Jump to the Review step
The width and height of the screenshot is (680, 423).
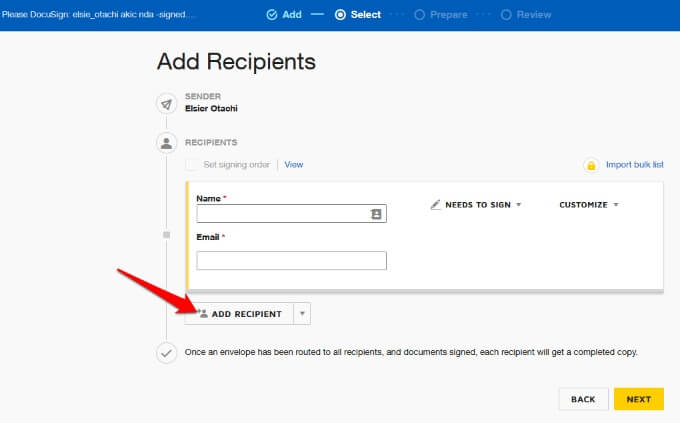[526, 15]
